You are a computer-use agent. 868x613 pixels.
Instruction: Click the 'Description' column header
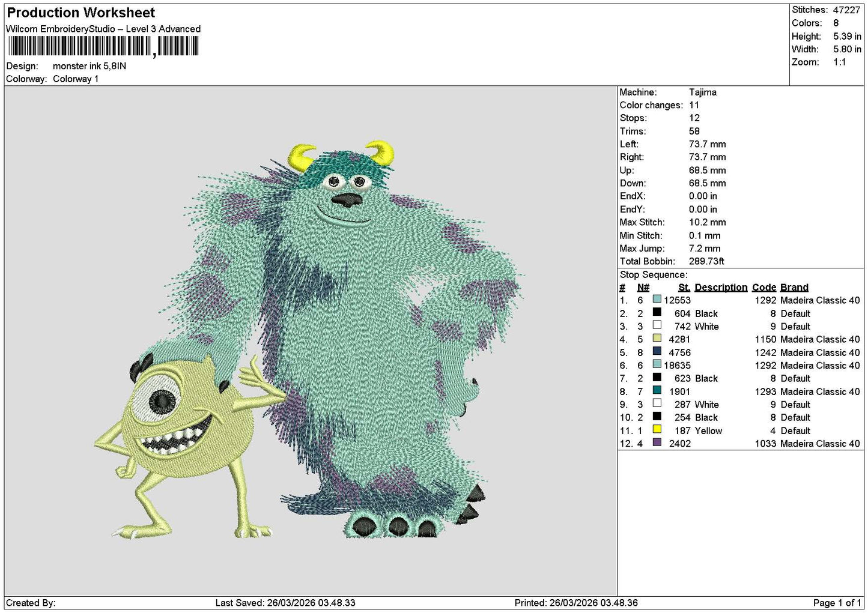point(721,288)
